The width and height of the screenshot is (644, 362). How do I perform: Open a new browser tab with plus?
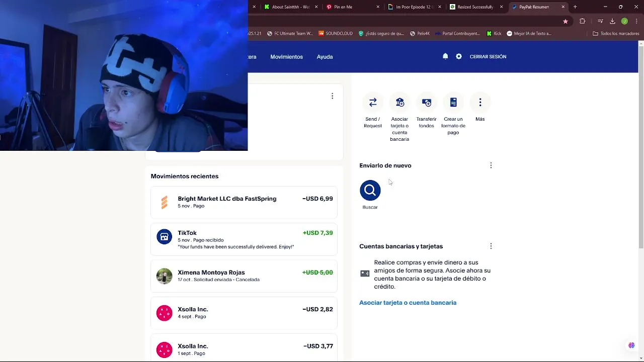pyautogui.click(x=575, y=7)
